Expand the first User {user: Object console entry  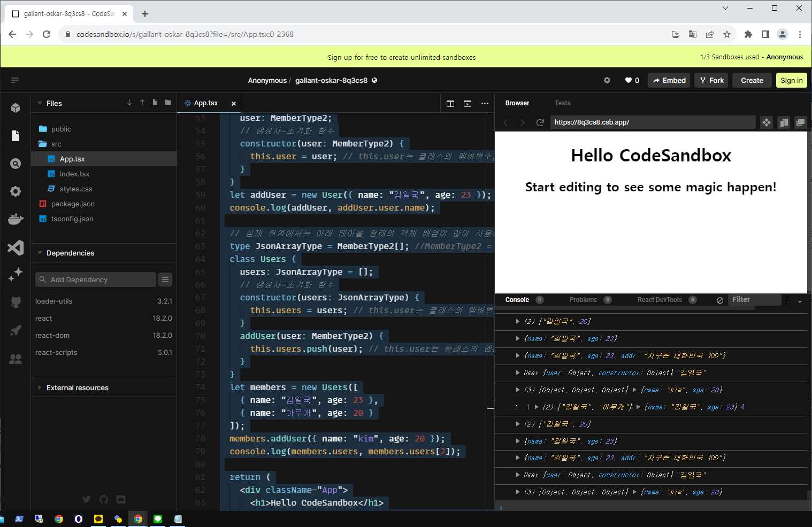pyautogui.click(x=517, y=373)
